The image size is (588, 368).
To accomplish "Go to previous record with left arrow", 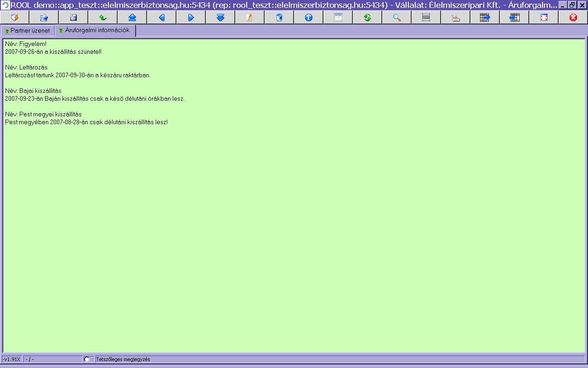I will pyautogui.click(x=162, y=17).
